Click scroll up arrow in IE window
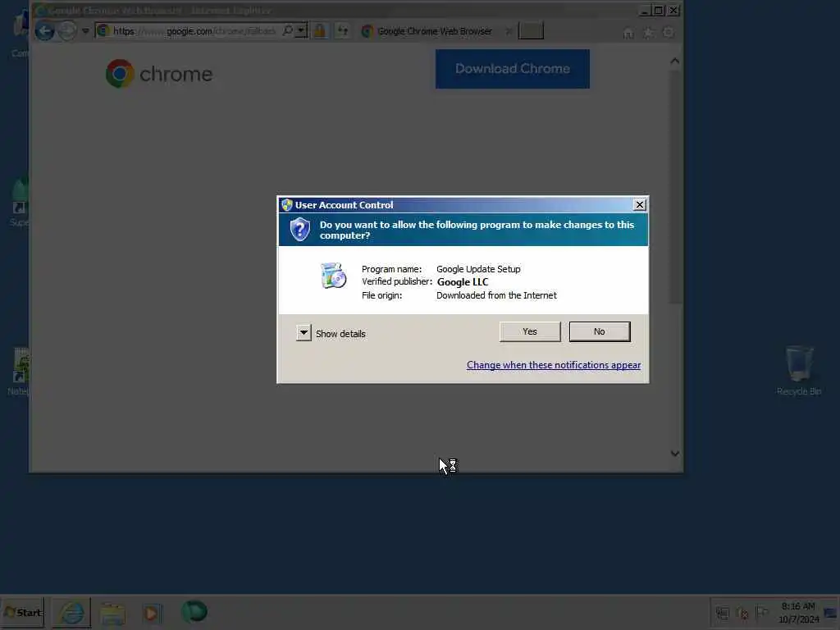 pos(675,61)
